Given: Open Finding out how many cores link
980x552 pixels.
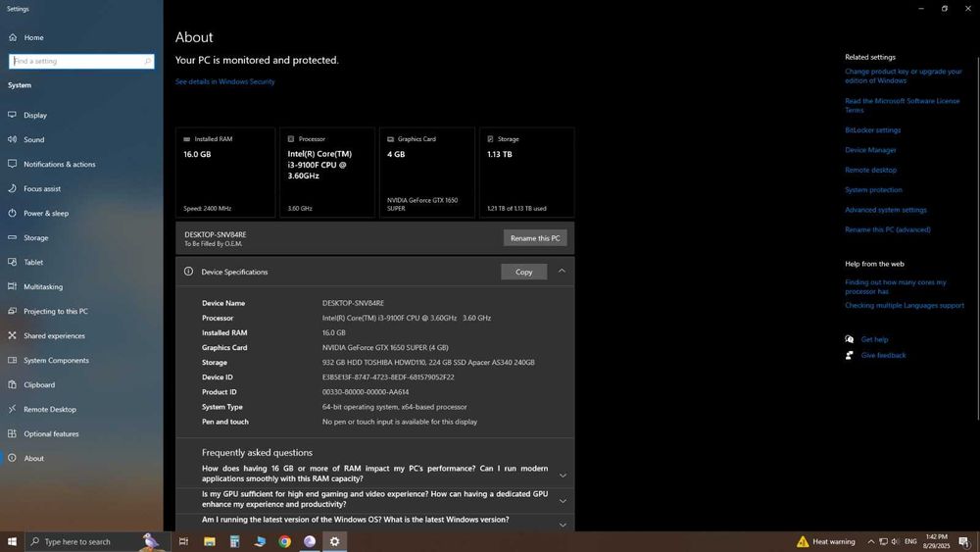Looking at the screenshot, I should point(896,287).
